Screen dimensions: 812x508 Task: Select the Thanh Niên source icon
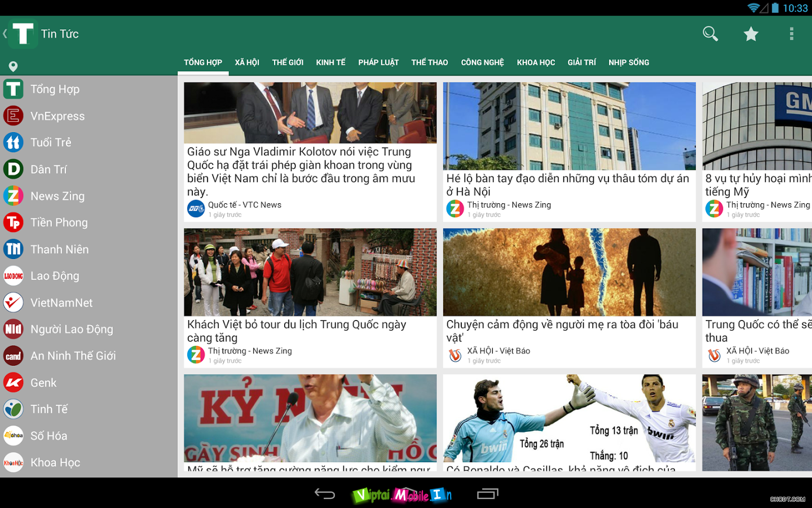tap(14, 249)
